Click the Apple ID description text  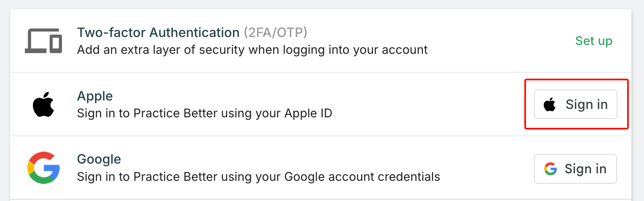point(204,114)
